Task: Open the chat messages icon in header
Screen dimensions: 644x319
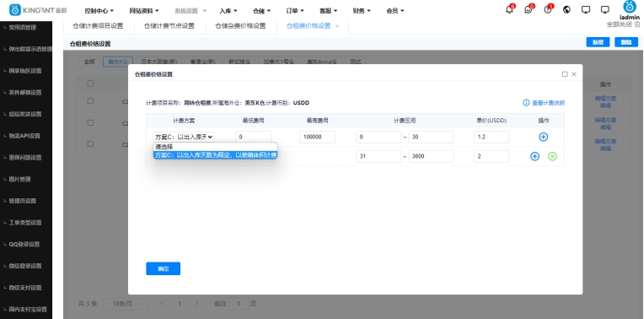Action: click(x=529, y=10)
